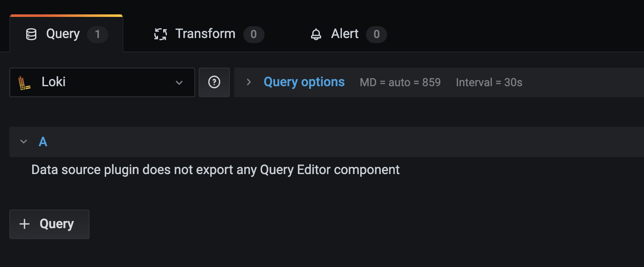Select query row label A
This screenshot has width=644, height=267.
point(43,142)
